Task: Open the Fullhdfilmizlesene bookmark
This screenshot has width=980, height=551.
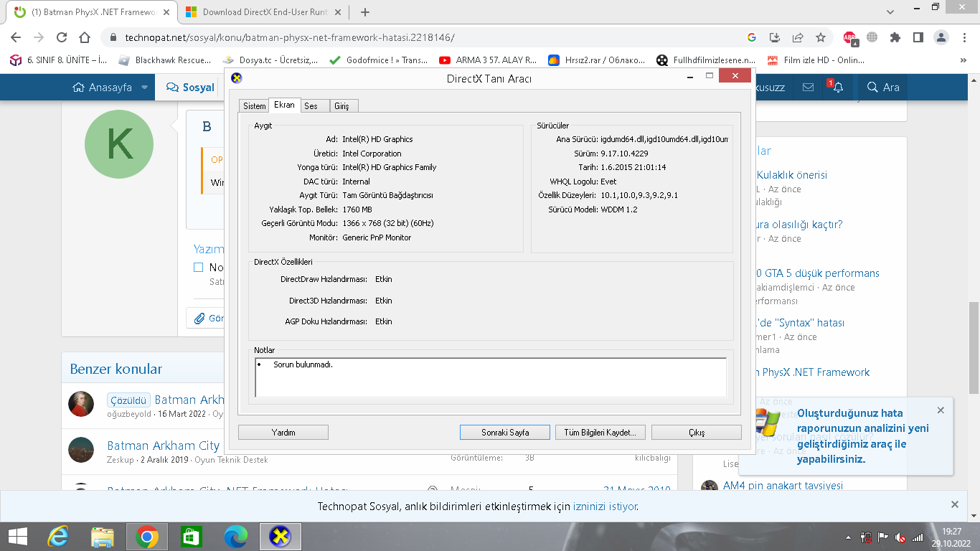Action: (706, 60)
